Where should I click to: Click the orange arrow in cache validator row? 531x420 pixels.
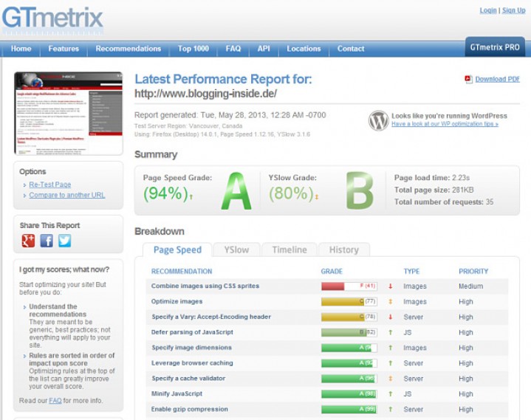point(391,379)
